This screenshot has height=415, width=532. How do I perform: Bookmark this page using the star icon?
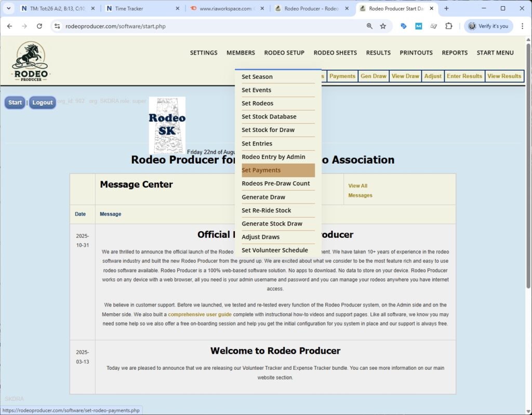point(383,25)
